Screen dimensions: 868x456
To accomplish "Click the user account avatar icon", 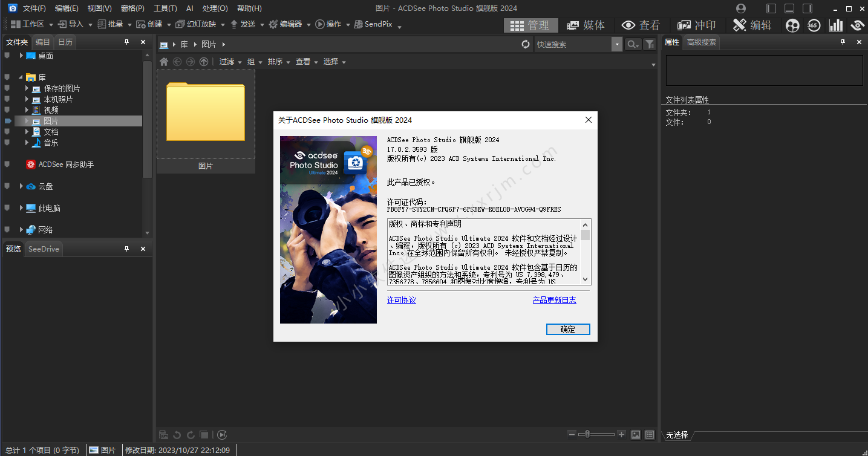I will coord(741,8).
